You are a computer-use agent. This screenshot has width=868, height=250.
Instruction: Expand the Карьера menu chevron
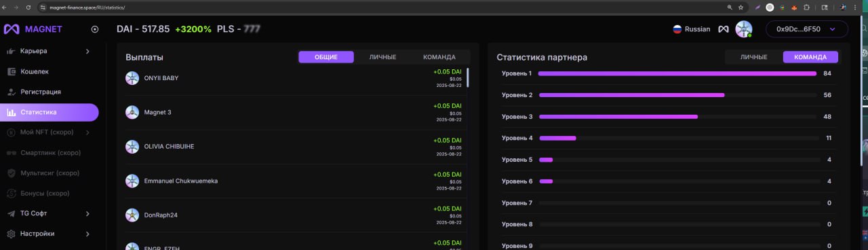(x=87, y=51)
